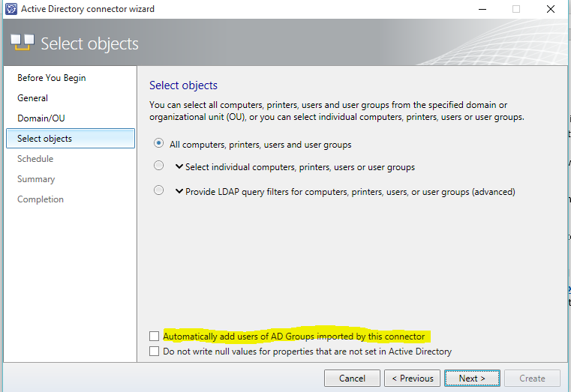This screenshot has width=571, height=392.
Task: Expand Provide LDAP query filters chevron
Action: (x=179, y=191)
